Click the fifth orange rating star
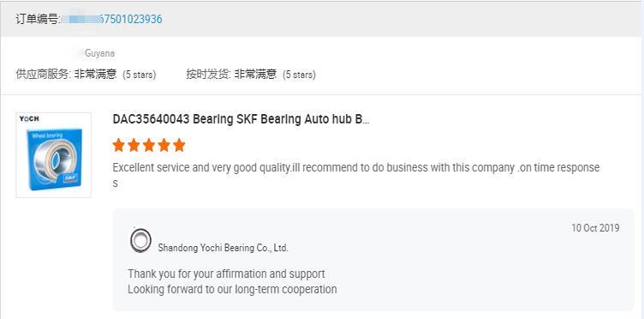The width and height of the screenshot is (644, 319). pos(179,145)
